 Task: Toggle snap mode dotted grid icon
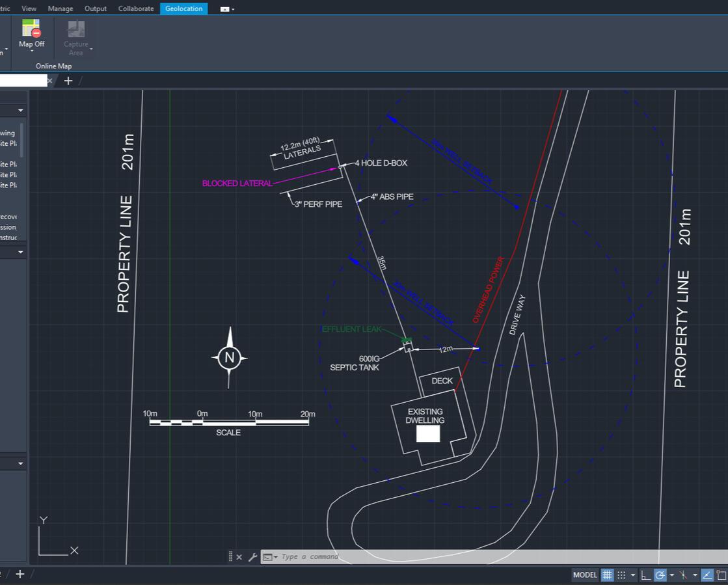point(621,575)
